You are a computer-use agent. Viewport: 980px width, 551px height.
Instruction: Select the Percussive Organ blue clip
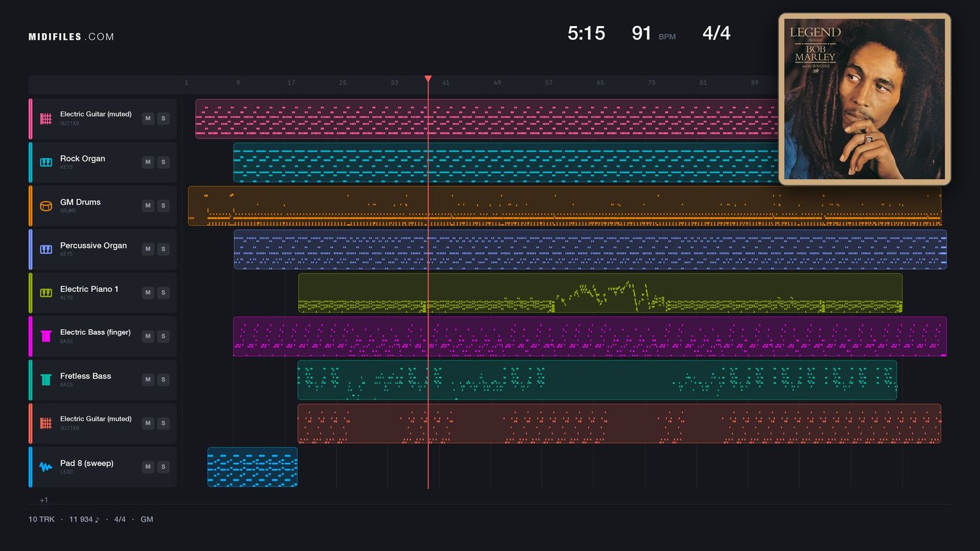pyautogui.click(x=590, y=249)
